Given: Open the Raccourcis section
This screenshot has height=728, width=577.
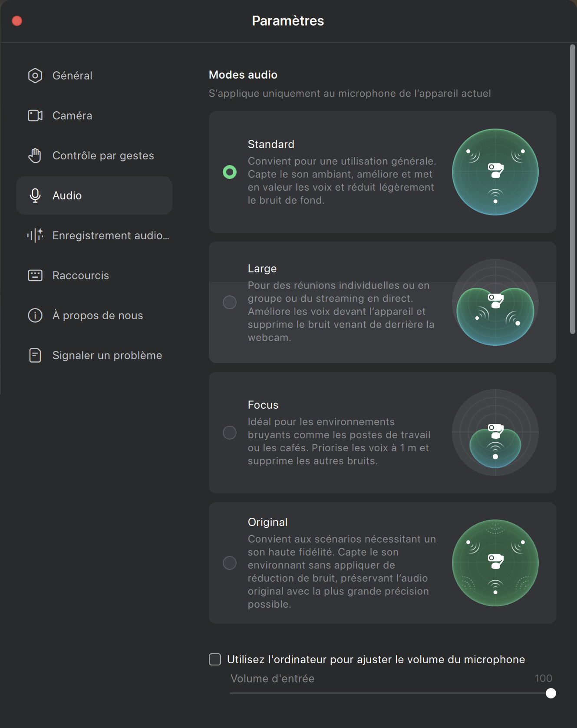Looking at the screenshot, I should pos(81,275).
